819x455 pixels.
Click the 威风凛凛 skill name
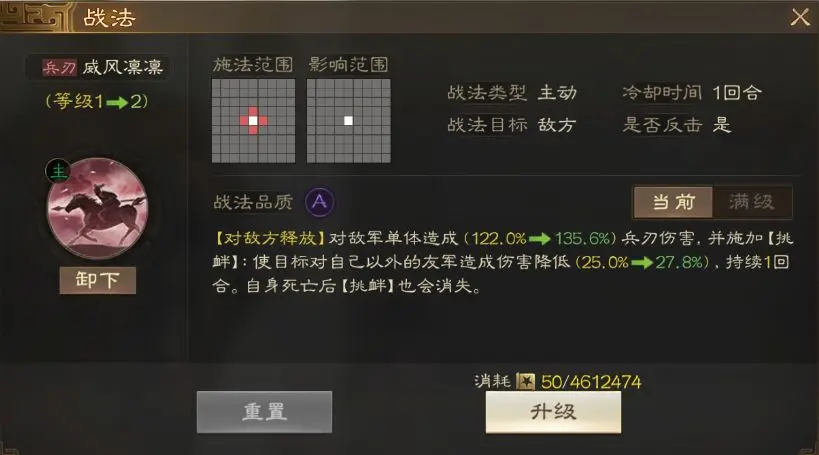123,67
